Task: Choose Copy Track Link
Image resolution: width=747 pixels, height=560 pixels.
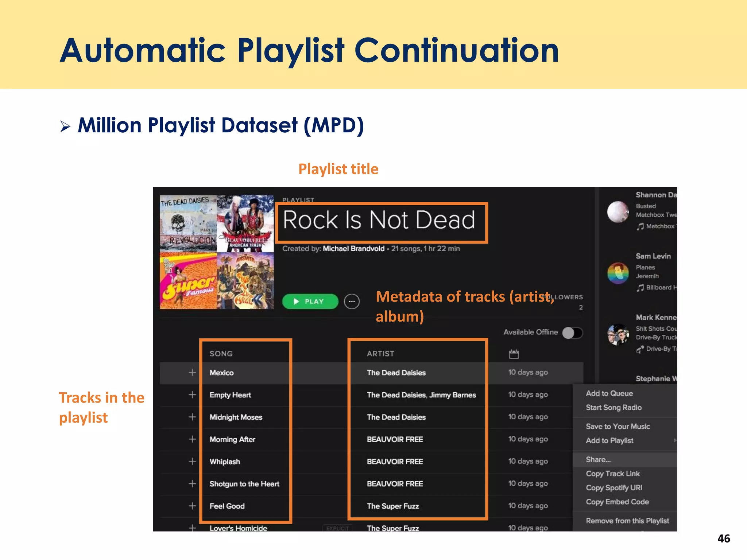Action: 613,474
